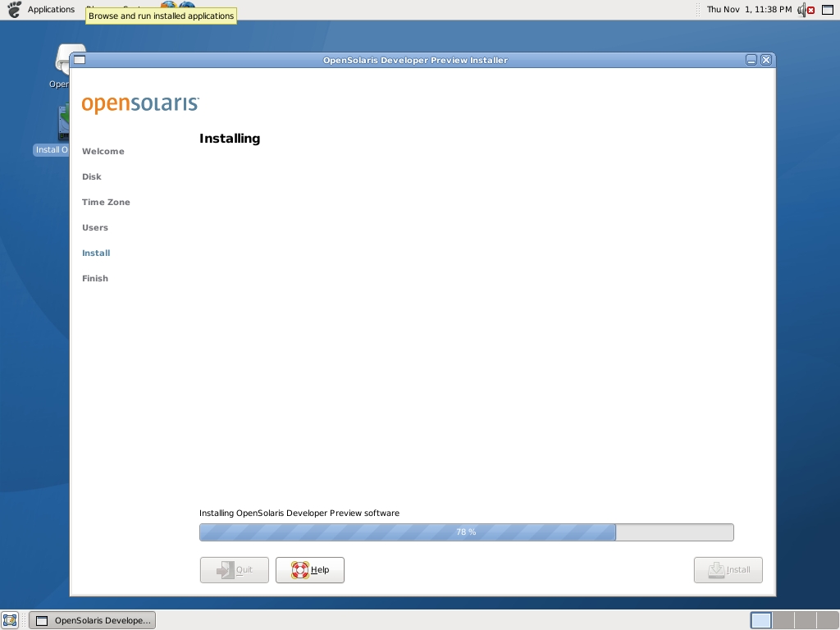Click the Time Zone step in sidebar
840x630 pixels.
tap(106, 202)
